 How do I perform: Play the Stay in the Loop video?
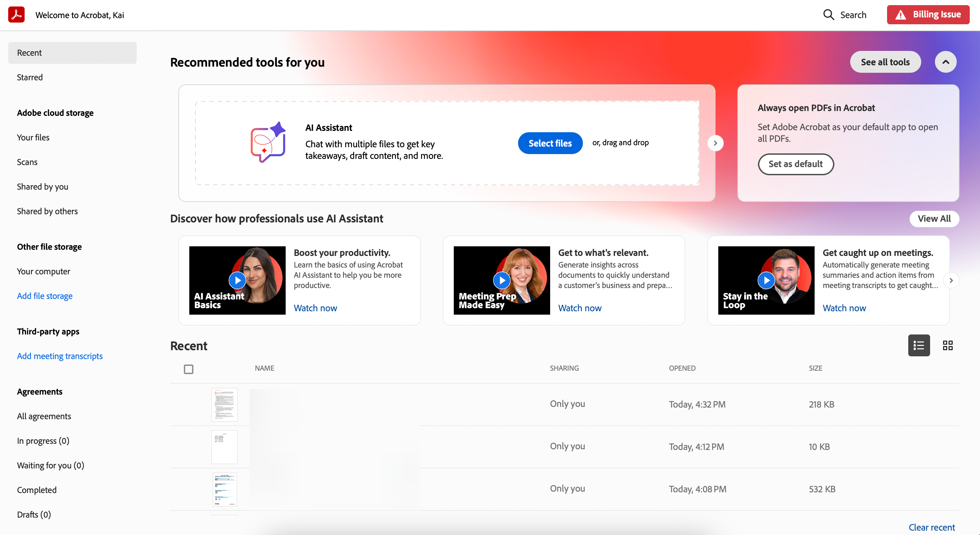point(766,280)
